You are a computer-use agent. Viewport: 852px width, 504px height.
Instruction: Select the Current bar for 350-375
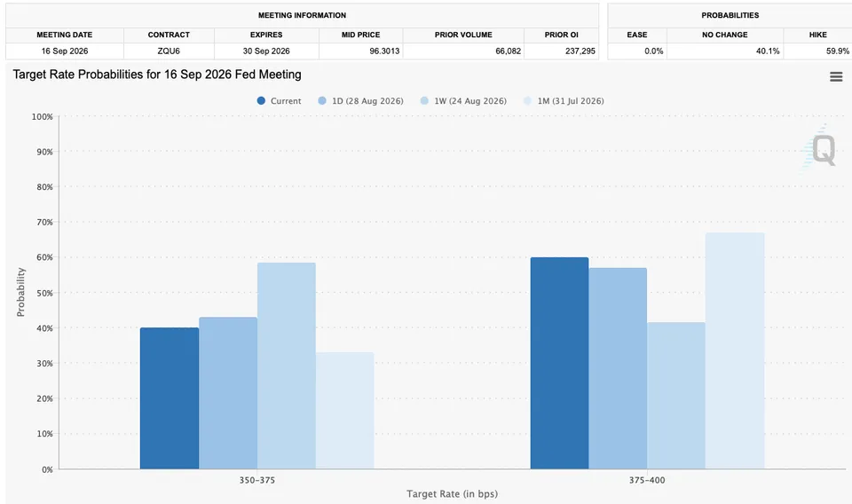(170, 398)
